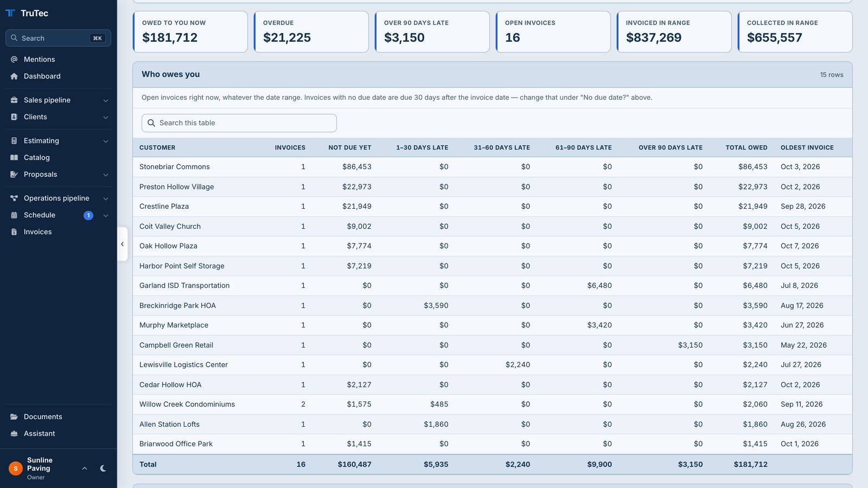
Task: Click the Catalog book icon
Action: click(14, 157)
